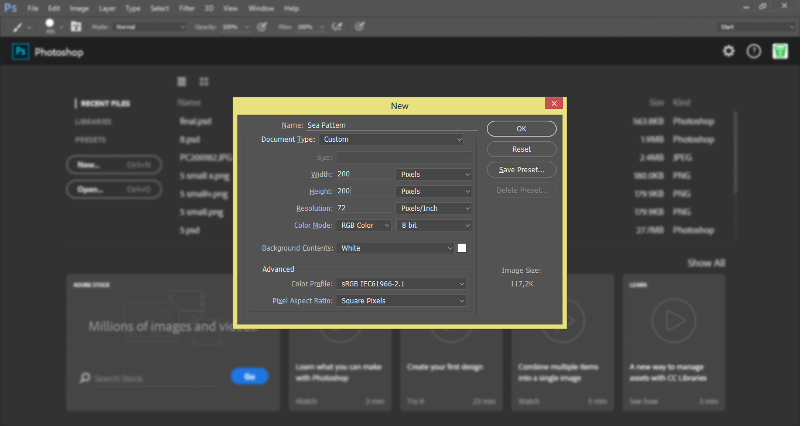Switch start screen to thumbnail grid view
Image resolution: width=800 pixels, height=426 pixels.
(204, 81)
